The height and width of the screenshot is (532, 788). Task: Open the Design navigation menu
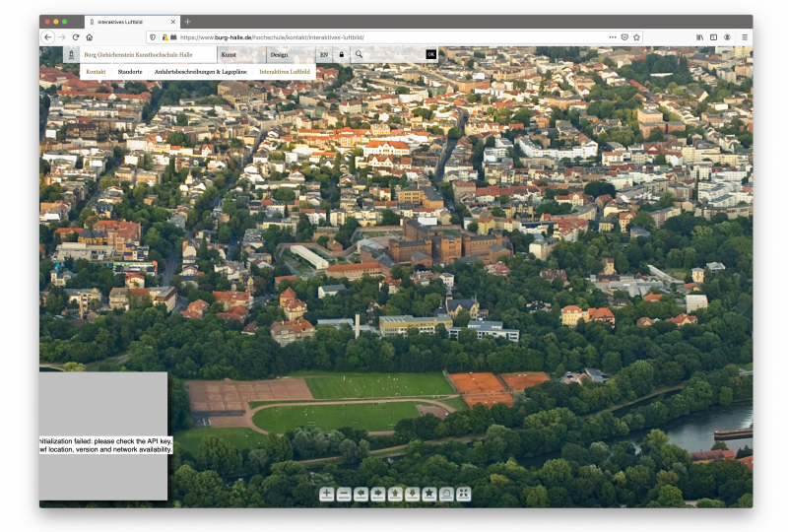[x=279, y=55]
